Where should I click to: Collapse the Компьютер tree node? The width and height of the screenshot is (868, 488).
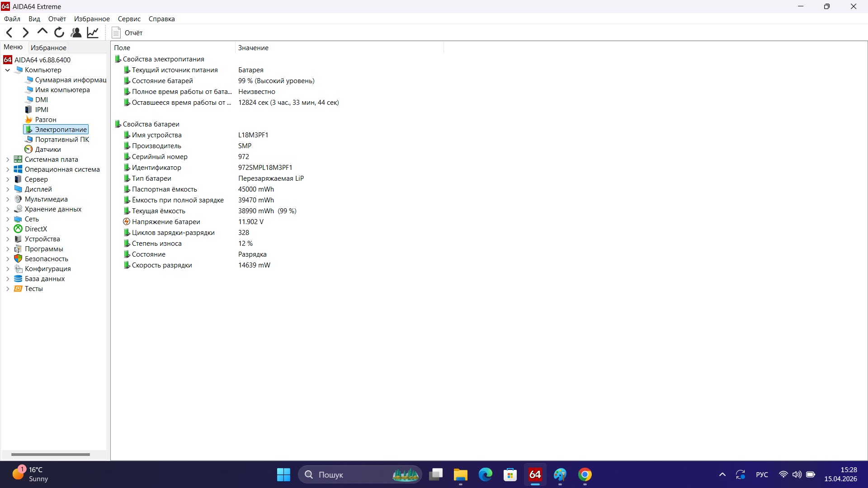pos(7,70)
